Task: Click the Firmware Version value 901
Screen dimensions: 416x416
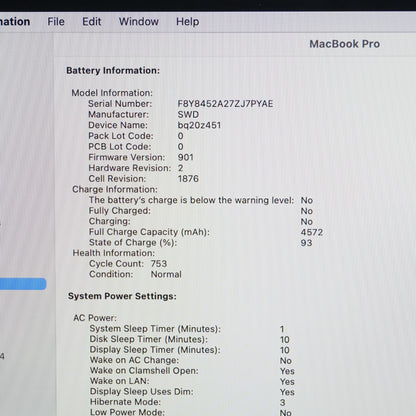Action: [185, 157]
